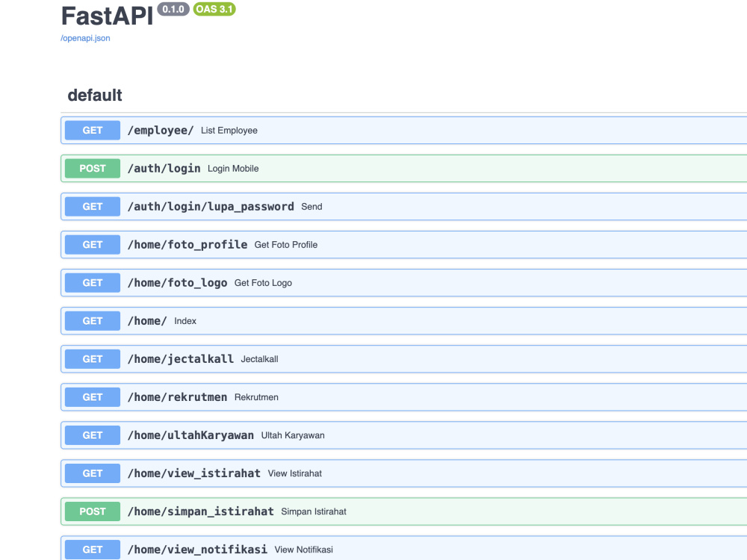747x560 pixels.
Task: Click GET badge of /home/jectalkall
Action: 93,359
